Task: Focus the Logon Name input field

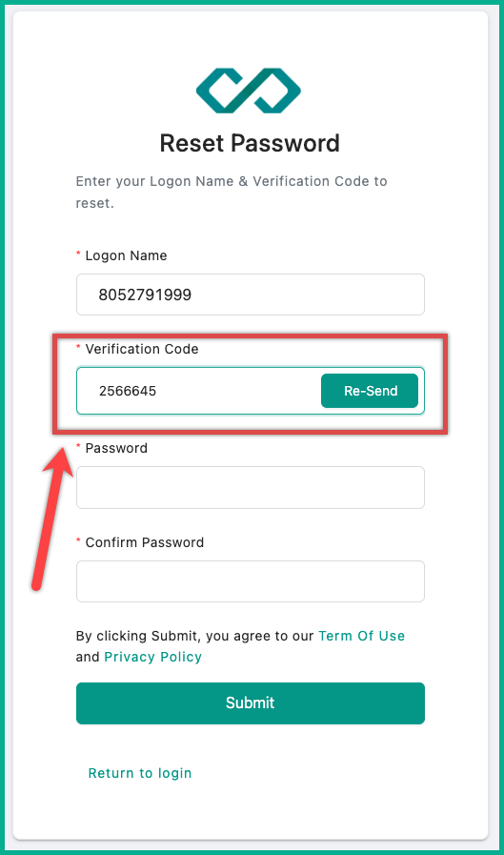Action: click(250, 295)
